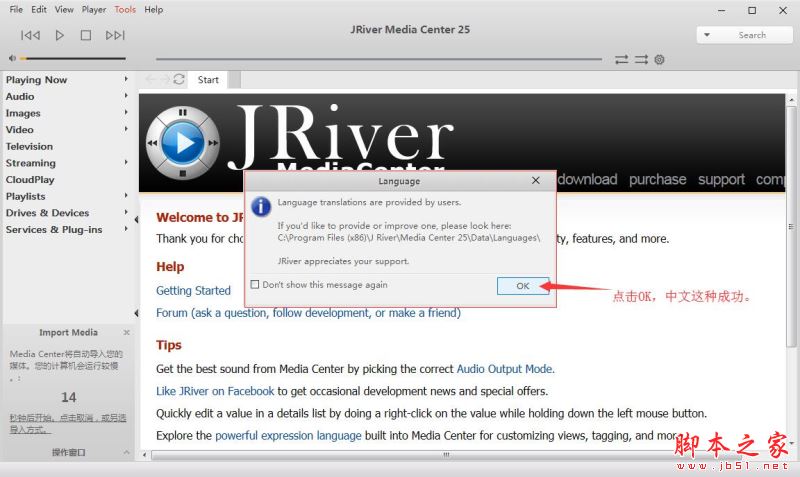Viewport: 800px width, 477px height.
Task: Click the purchase link in banner
Action: 657,180
